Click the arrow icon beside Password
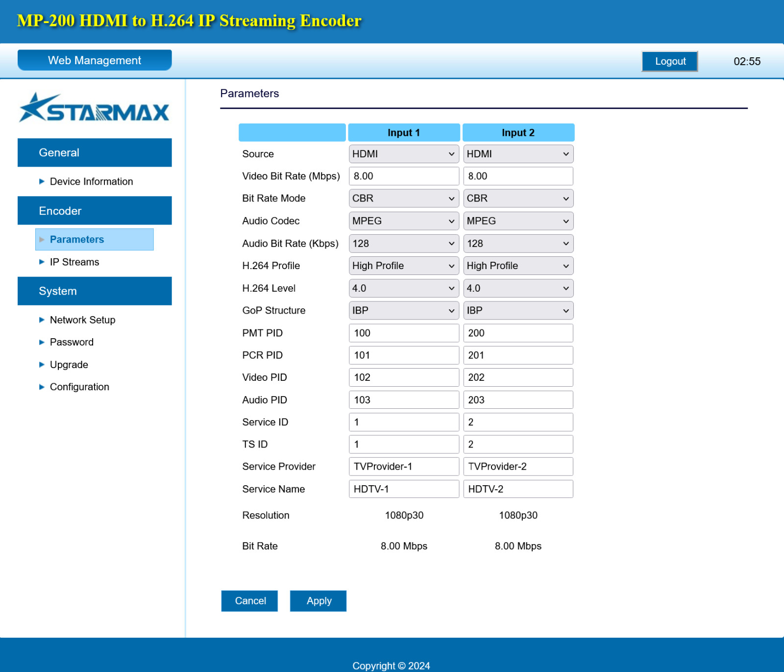Screen dimensions: 784x672 pyautogui.click(x=42, y=342)
